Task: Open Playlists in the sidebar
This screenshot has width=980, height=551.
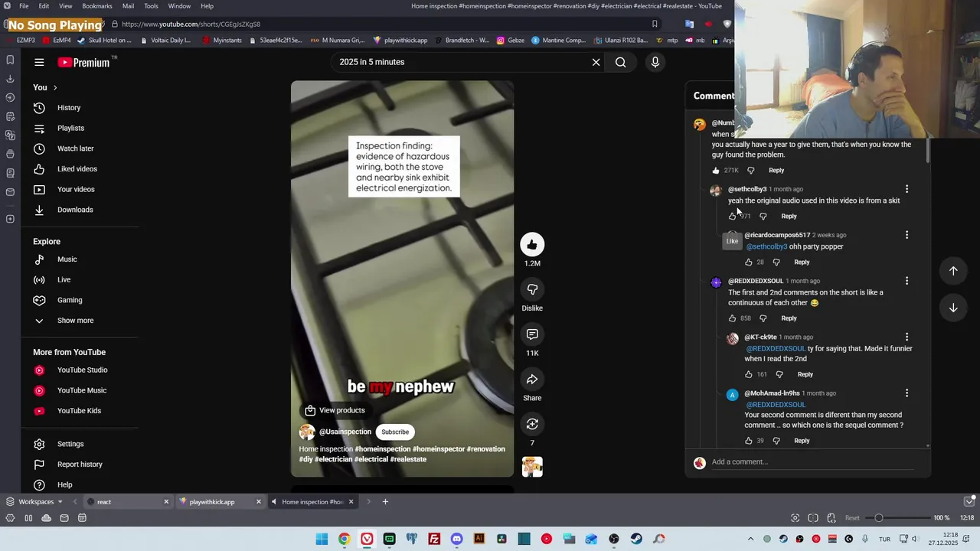Action: pyautogui.click(x=70, y=129)
